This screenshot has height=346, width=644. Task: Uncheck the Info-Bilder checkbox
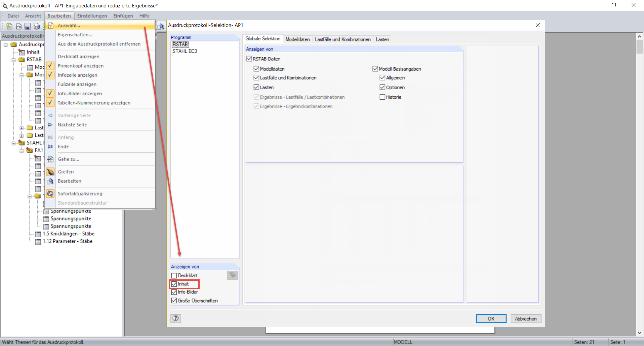tap(174, 292)
